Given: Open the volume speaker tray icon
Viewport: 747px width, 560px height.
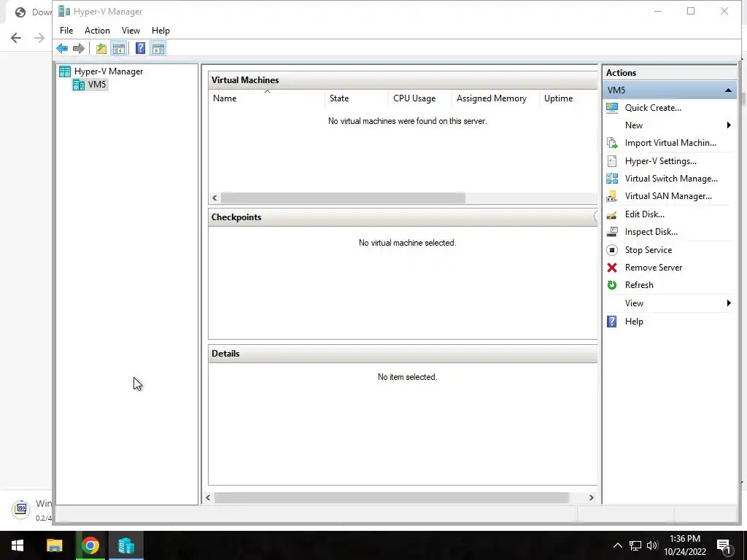Looking at the screenshot, I should tap(652, 545).
